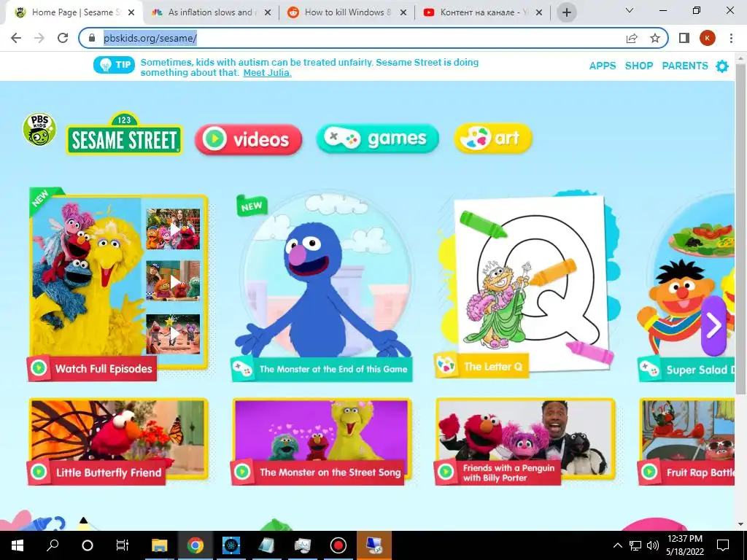Open the notification center
This screenshot has height=560, width=747.
(723, 545)
